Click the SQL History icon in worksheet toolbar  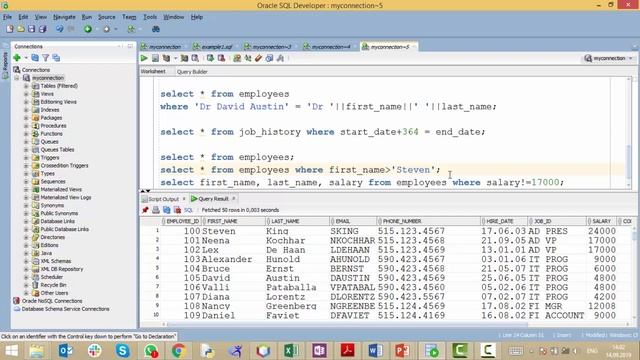point(269,58)
